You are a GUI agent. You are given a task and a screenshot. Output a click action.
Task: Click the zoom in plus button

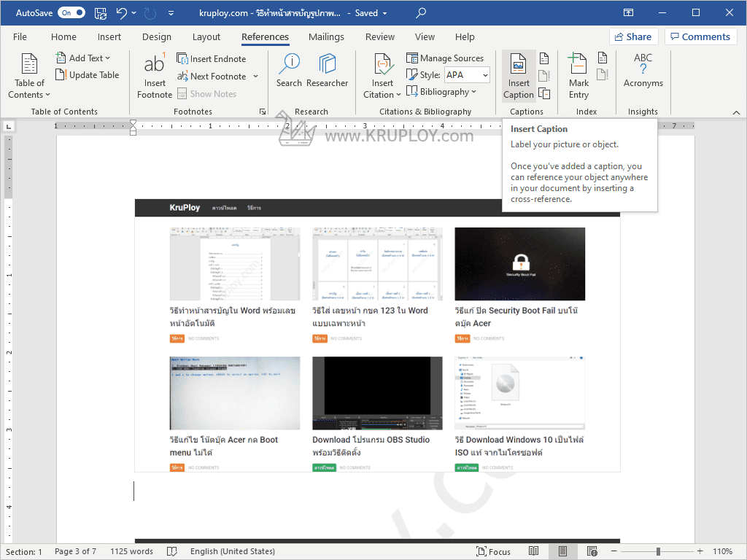(700, 551)
